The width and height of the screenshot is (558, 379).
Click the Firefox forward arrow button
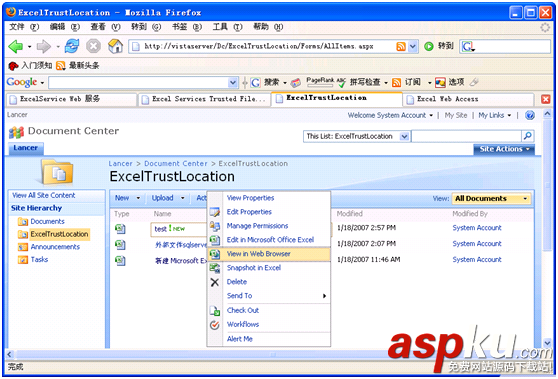(x=44, y=46)
